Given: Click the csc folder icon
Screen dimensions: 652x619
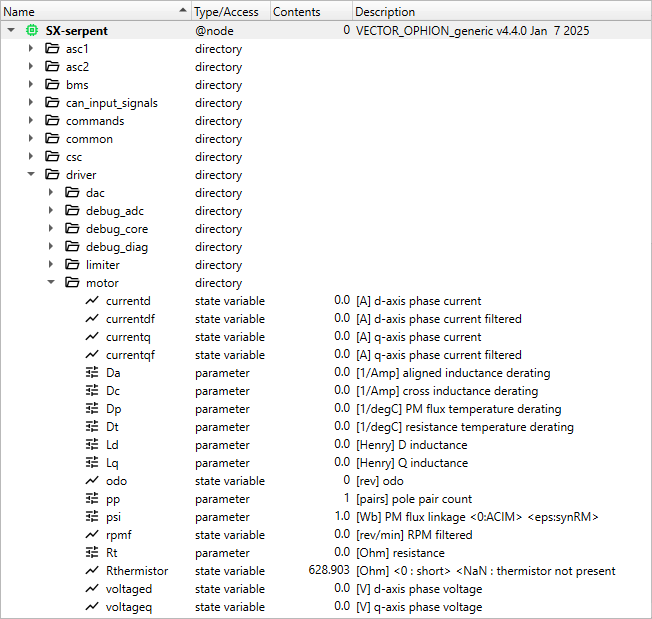Looking at the screenshot, I should click(x=52, y=157).
